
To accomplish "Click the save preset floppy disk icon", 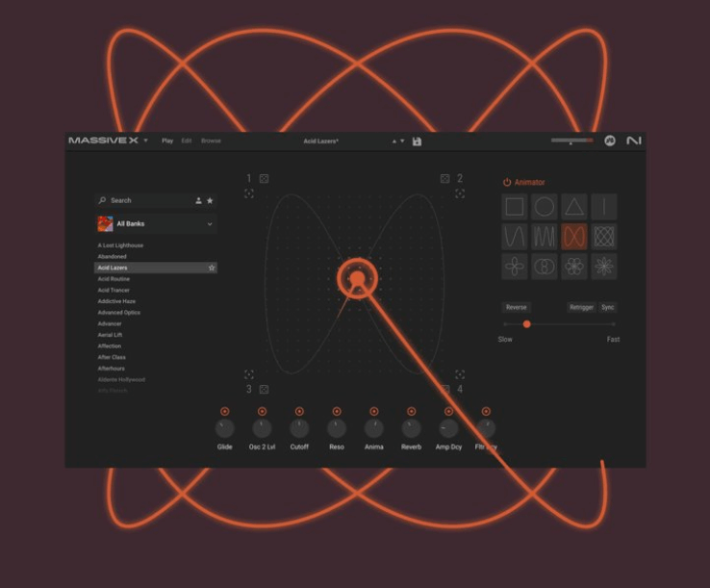I will tap(417, 141).
